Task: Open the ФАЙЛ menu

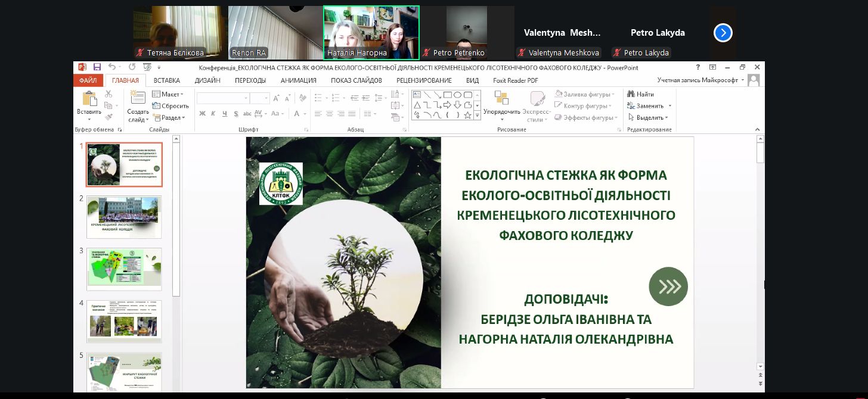Action: pyautogui.click(x=88, y=80)
